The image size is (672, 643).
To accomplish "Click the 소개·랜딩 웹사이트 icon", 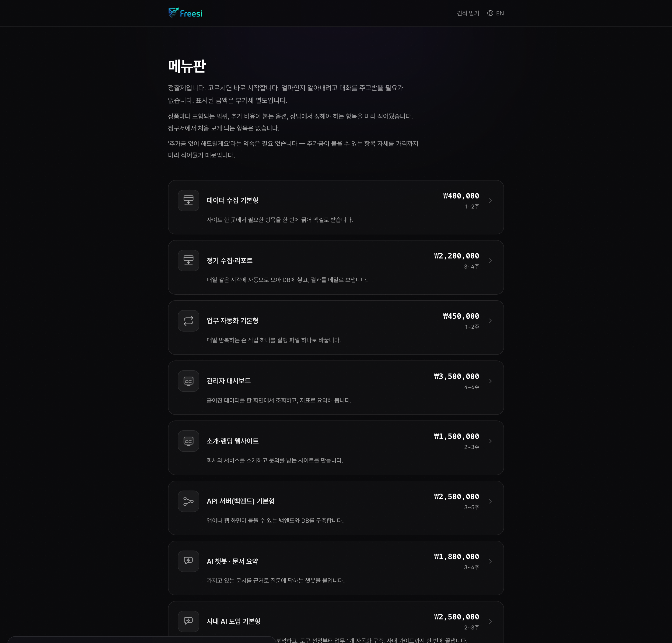I will (188, 441).
